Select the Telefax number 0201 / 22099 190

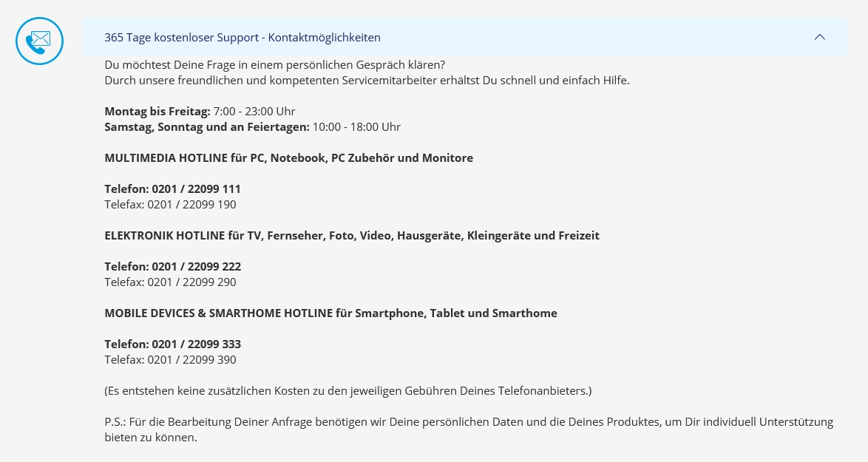(170, 204)
